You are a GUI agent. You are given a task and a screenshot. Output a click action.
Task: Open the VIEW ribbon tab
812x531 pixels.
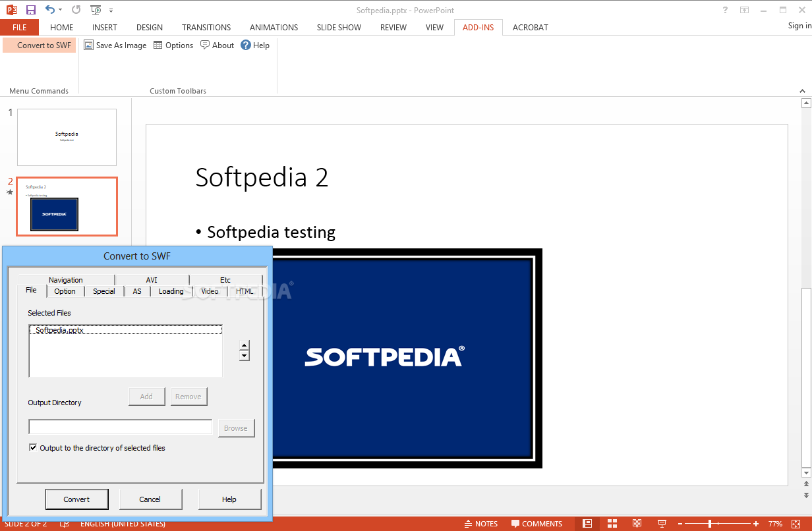point(434,28)
